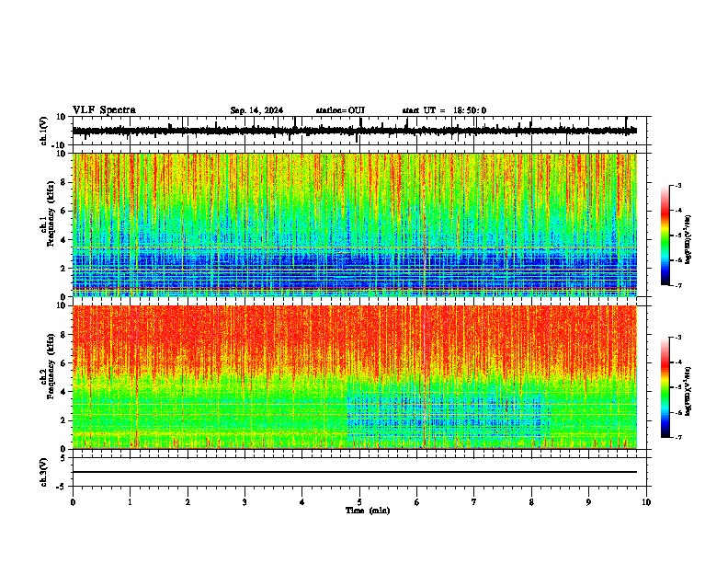Click the date 'Sep. 14, 2024'
Screen dimensions: 728x563
point(256,110)
